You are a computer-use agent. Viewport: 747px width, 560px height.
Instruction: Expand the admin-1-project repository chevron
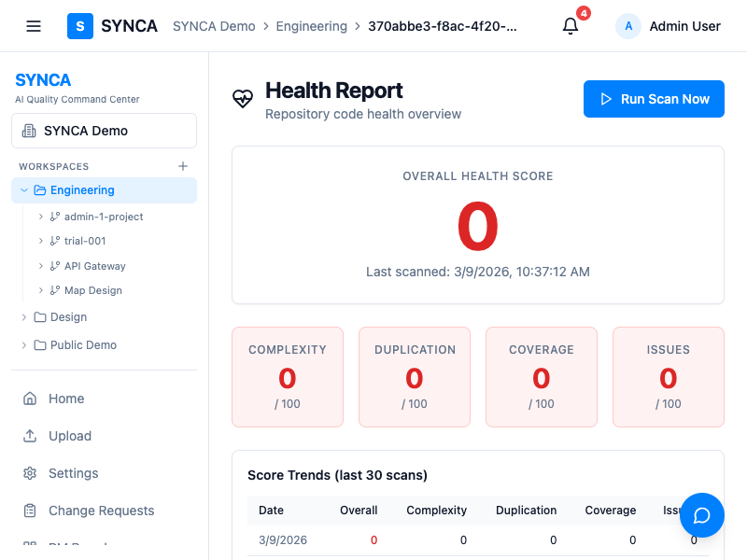coord(41,217)
